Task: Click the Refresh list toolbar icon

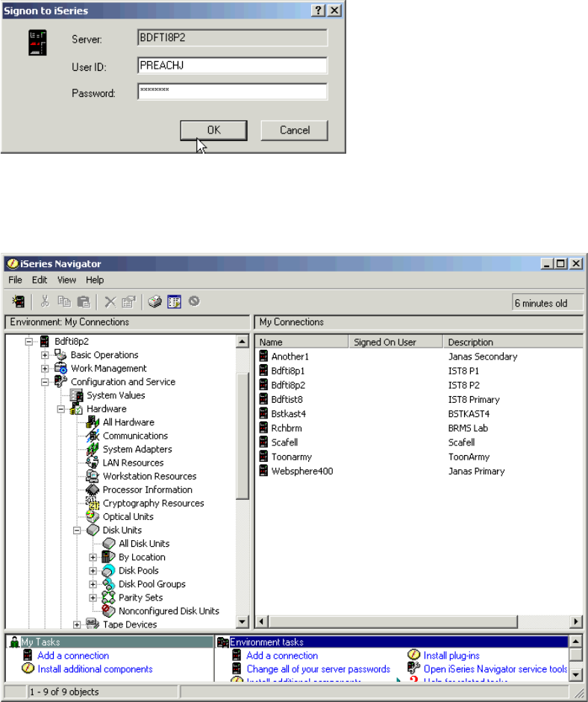Action: pos(174,301)
